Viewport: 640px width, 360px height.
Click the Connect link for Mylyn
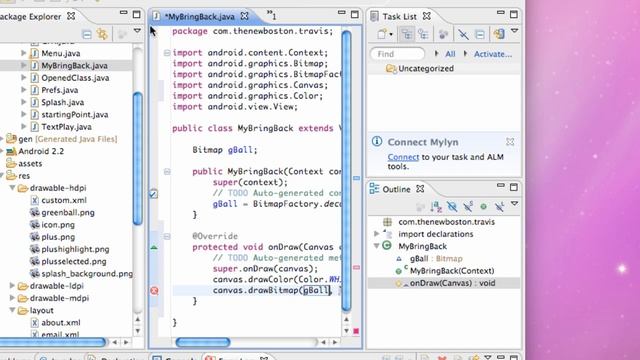pos(403,157)
